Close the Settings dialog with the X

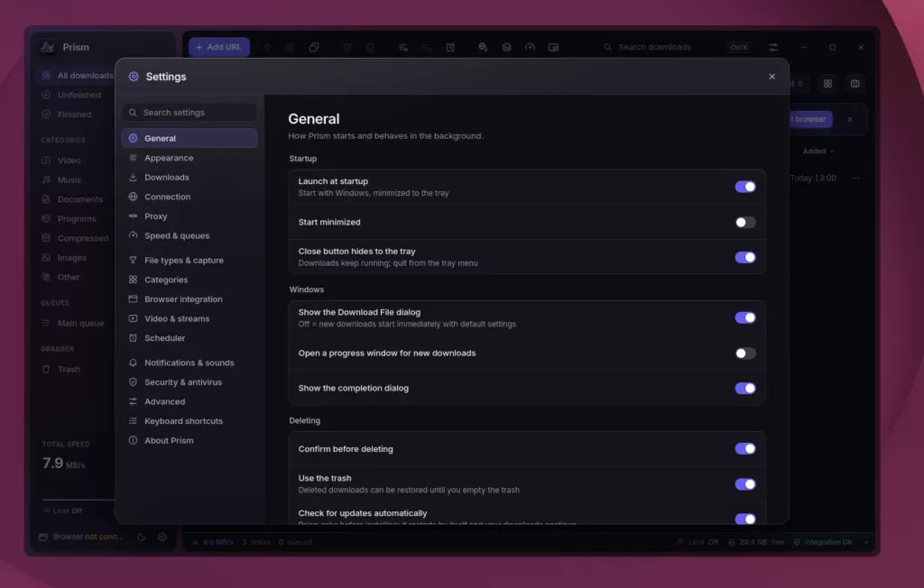(x=772, y=77)
